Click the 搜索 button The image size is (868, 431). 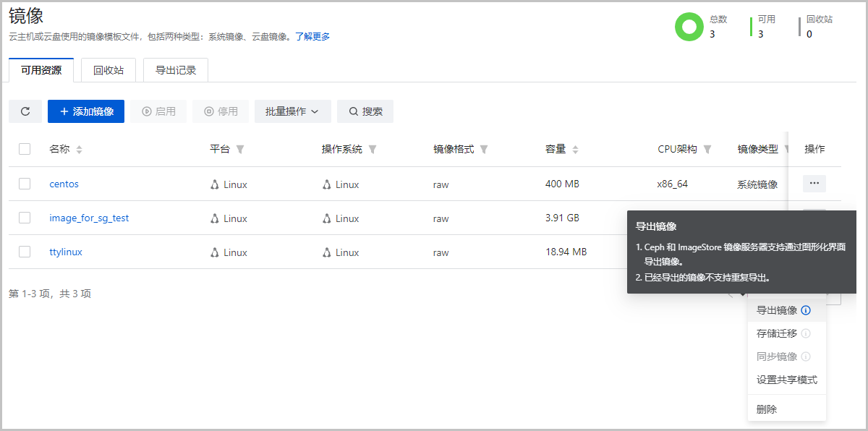pos(365,111)
